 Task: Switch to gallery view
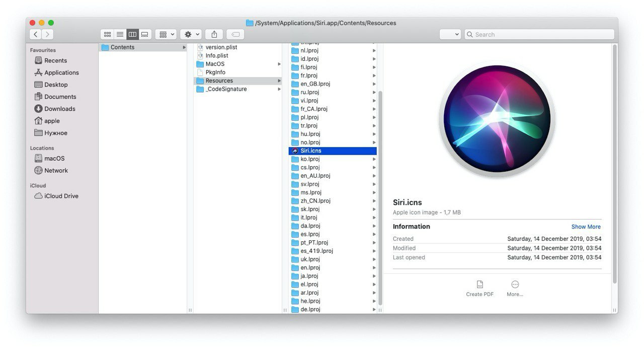145,34
